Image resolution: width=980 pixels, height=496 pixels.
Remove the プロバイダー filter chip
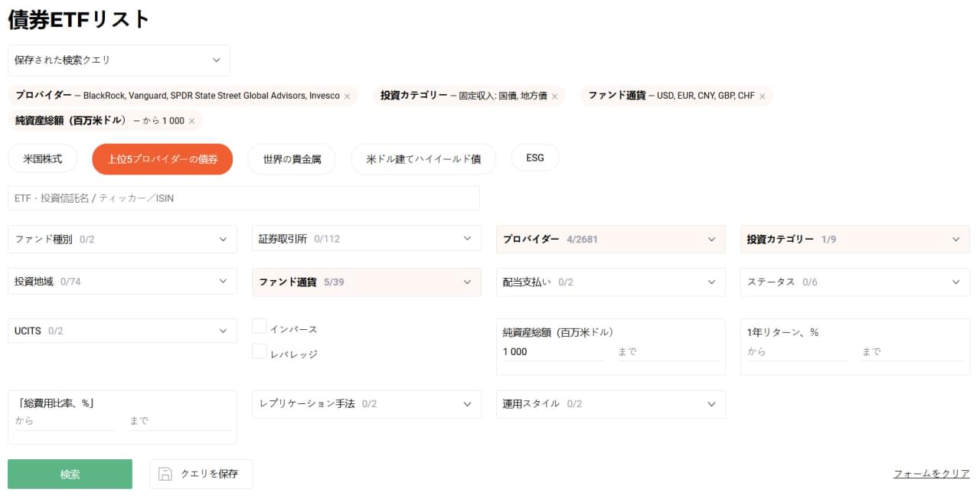347,96
